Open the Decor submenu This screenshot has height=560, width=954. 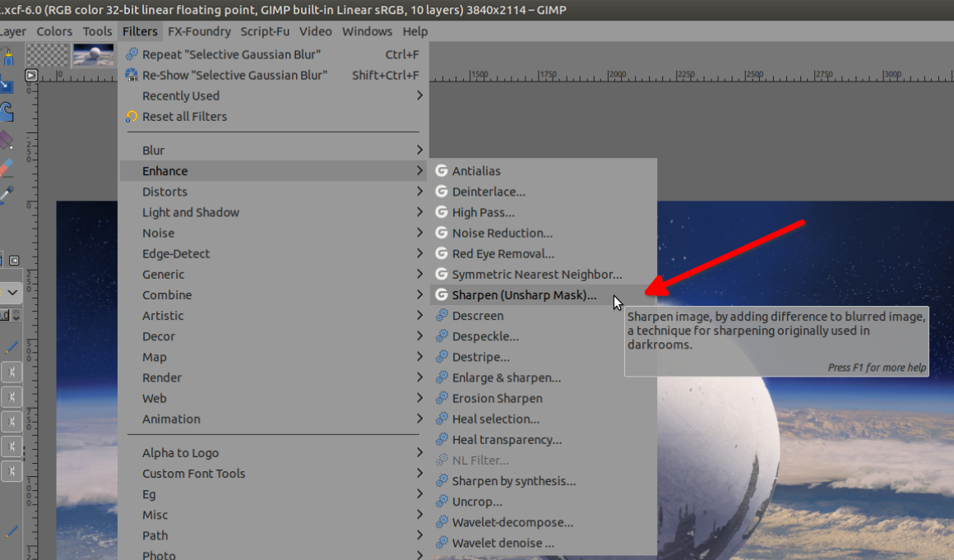(x=274, y=336)
